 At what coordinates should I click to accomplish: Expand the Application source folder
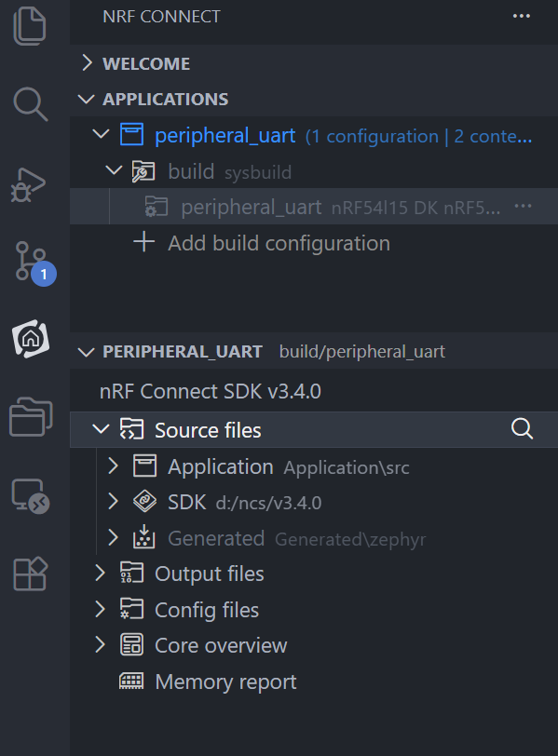[113, 466]
